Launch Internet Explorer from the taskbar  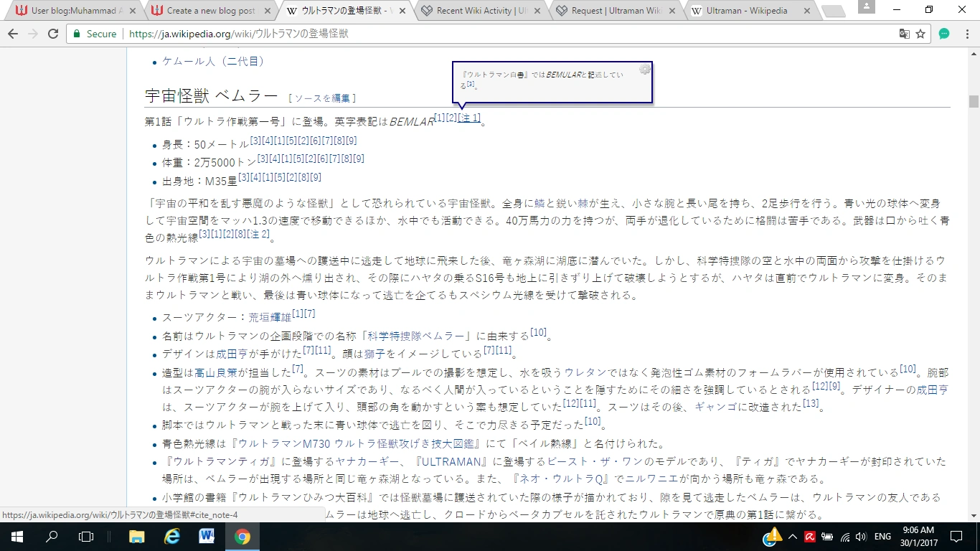pyautogui.click(x=172, y=536)
